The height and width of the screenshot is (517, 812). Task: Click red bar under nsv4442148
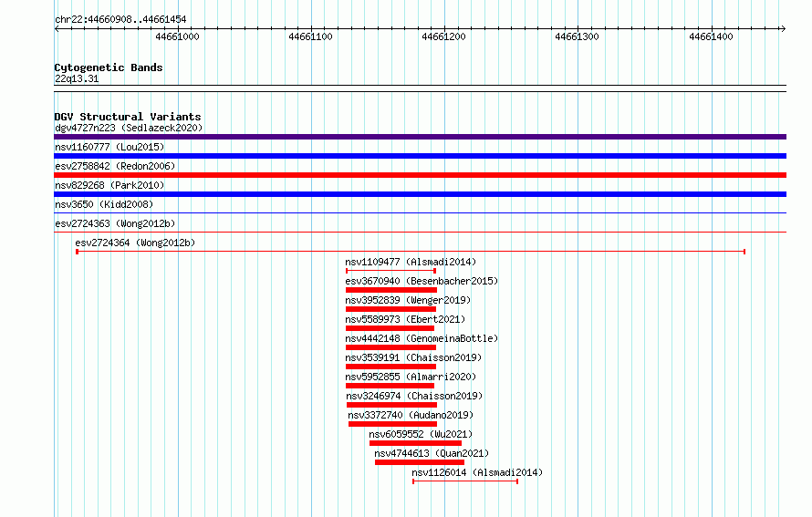391,347
